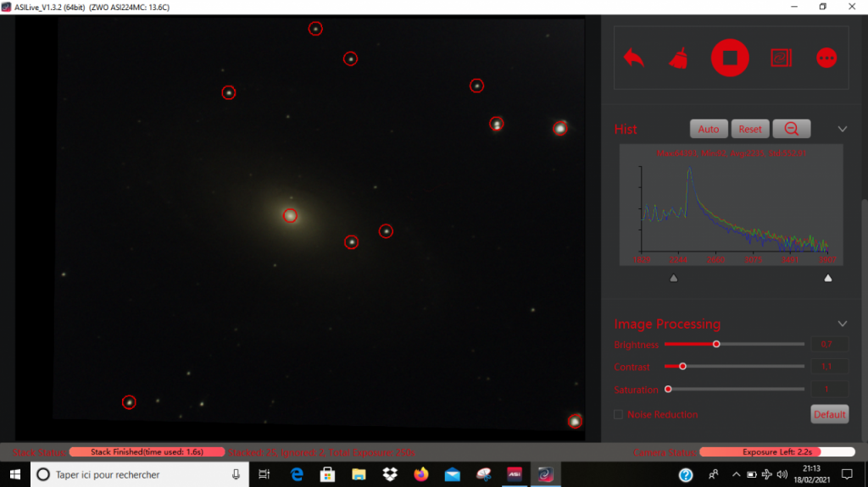The width and height of the screenshot is (868, 487).
Task: Click the Image Processing section title
Action: (x=667, y=324)
